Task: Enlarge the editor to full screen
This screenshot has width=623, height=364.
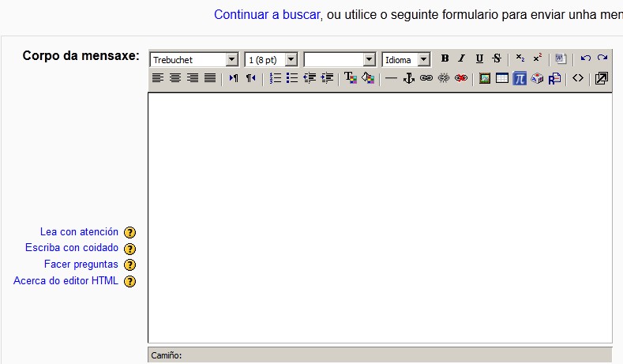Action: [601, 78]
